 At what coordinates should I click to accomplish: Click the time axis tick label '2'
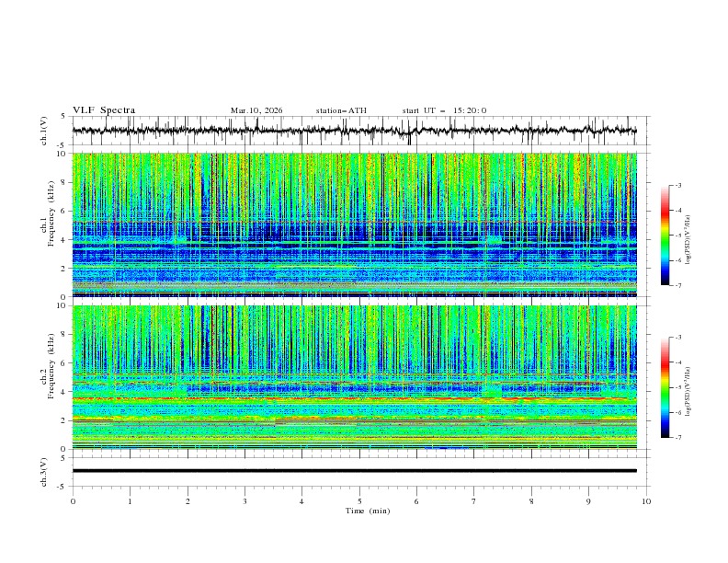pos(188,501)
